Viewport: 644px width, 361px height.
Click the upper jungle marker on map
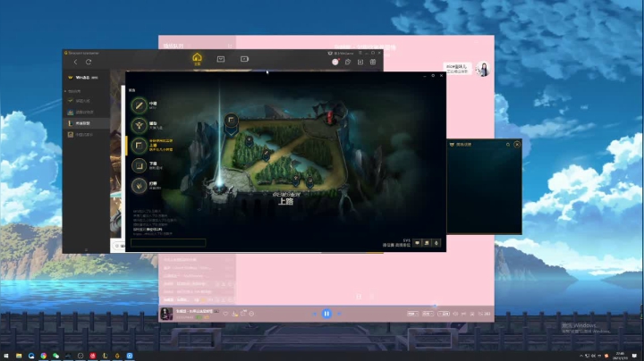click(250, 140)
